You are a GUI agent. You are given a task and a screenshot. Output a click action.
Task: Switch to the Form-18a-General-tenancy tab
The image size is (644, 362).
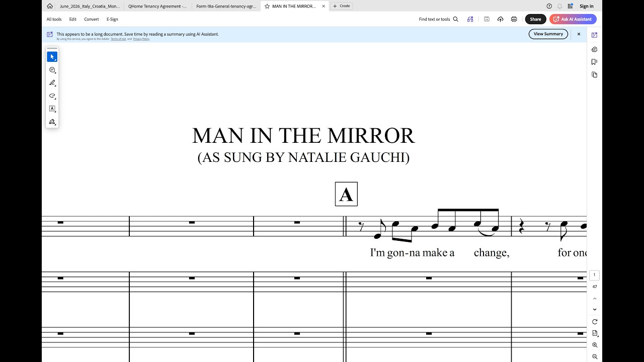click(226, 6)
